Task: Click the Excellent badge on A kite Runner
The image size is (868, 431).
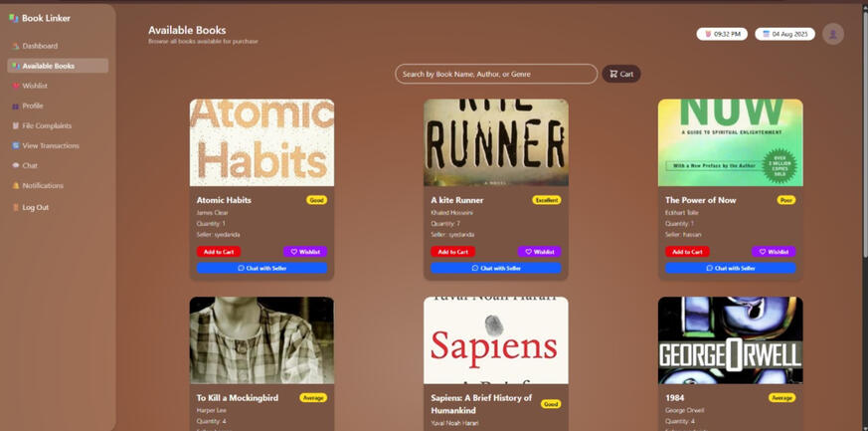Action: [547, 200]
